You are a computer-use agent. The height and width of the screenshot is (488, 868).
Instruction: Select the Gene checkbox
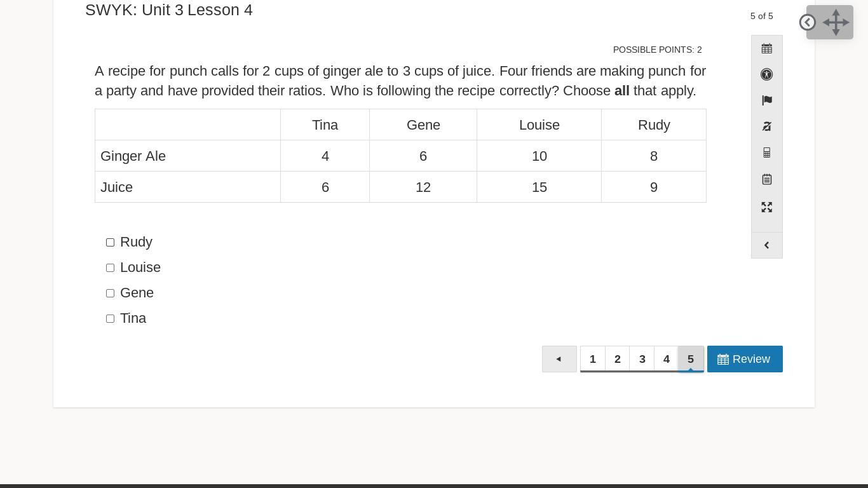pos(111,294)
